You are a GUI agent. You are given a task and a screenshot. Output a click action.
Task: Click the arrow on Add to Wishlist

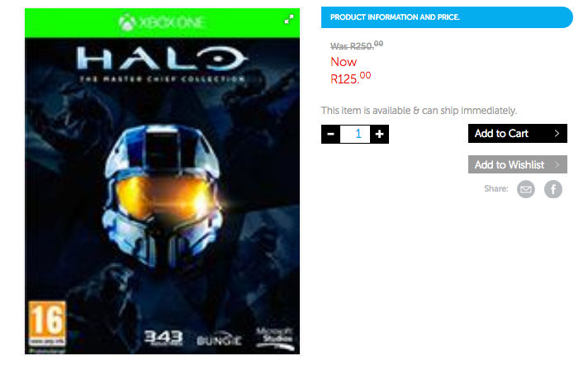point(557,164)
